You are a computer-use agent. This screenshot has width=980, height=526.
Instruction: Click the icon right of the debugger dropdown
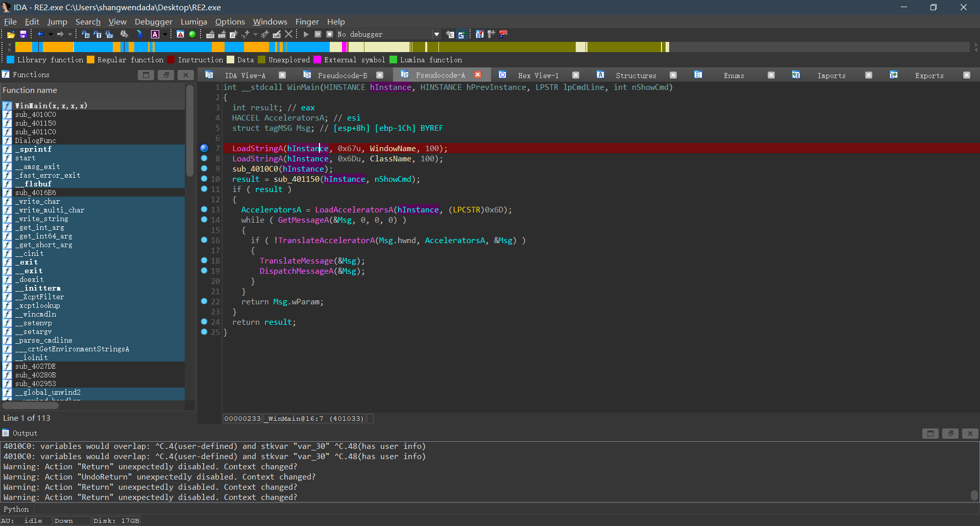(450, 34)
